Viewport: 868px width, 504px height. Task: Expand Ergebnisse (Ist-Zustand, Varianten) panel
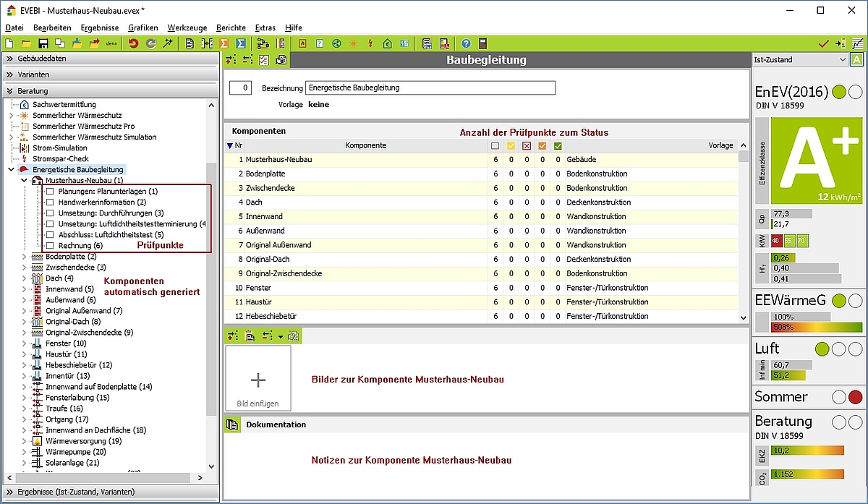pyautogui.click(x=109, y=492)
